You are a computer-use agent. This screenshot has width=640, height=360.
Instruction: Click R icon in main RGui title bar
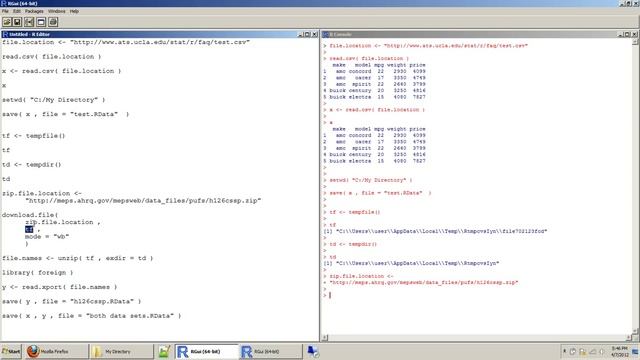point(4,3)
